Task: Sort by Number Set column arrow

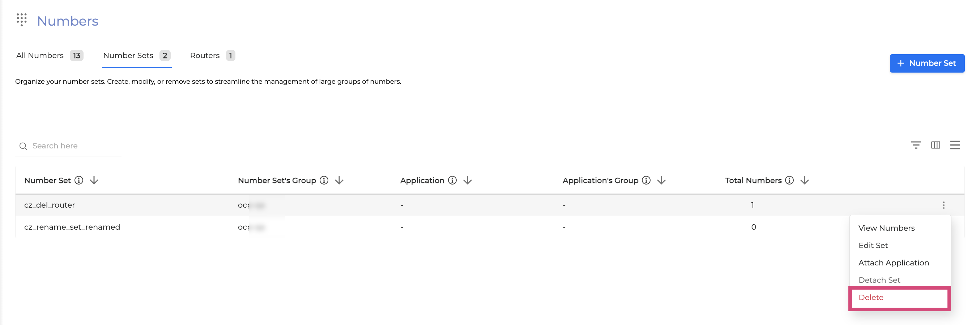Action: point(94,181)
